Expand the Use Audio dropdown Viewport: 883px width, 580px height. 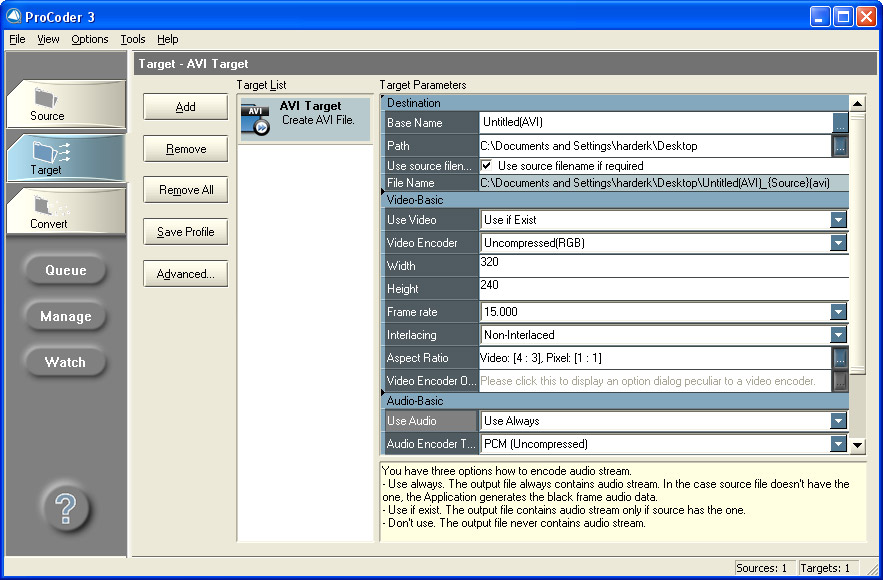[x=838, y=421]
